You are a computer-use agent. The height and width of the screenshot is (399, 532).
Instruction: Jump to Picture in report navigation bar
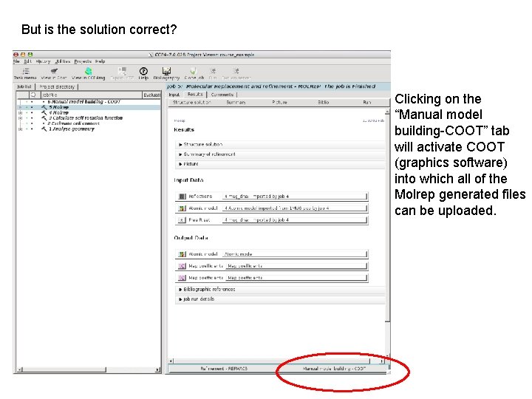coord(279,102)
